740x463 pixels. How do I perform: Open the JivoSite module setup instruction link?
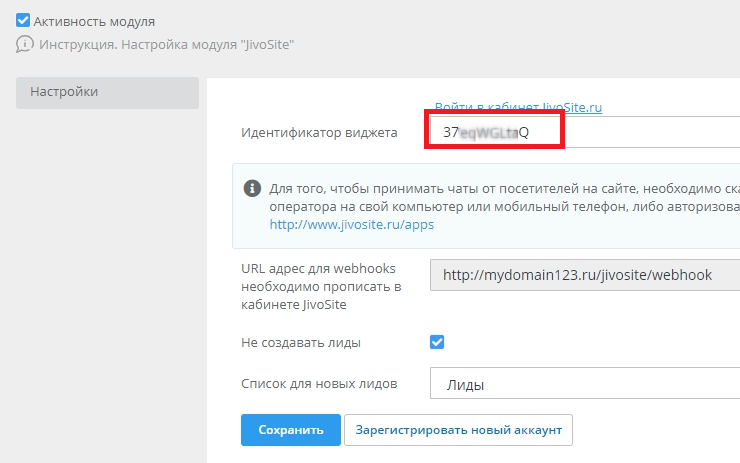[166, 44]
